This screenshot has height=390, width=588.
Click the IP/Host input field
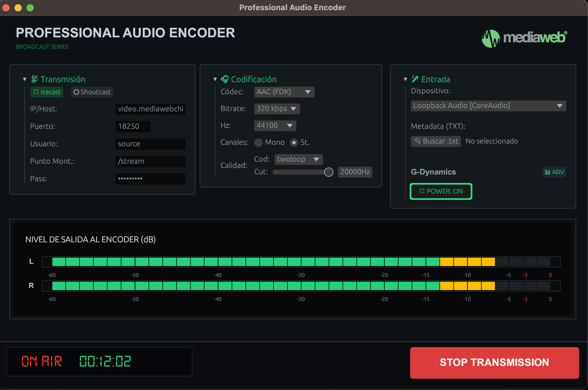point(150,109)
